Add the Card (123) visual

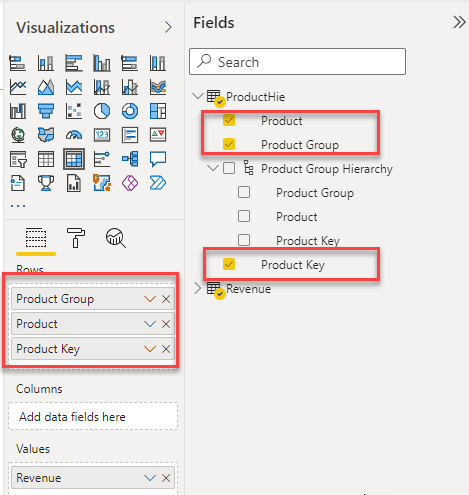coord(102,135)
